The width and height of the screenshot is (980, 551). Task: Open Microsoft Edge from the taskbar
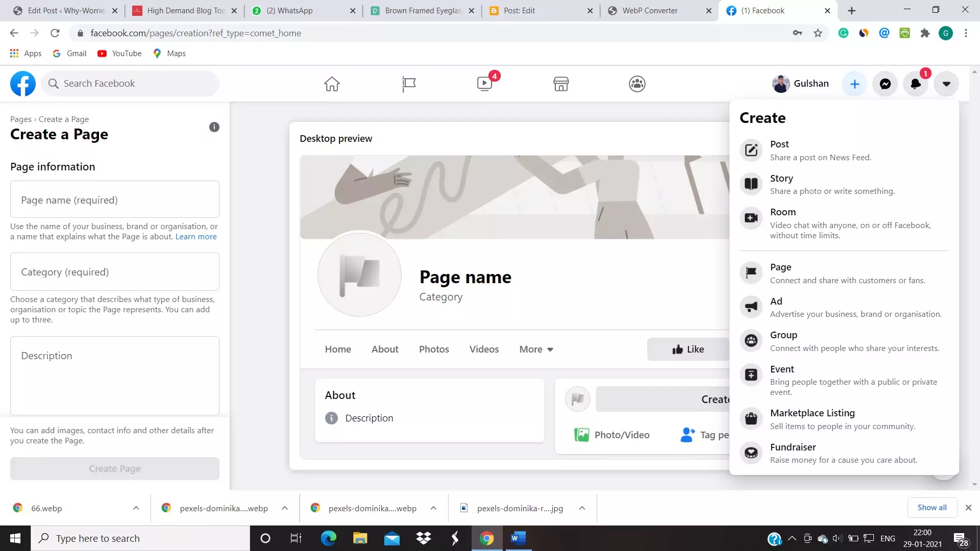tap(328, 538)
